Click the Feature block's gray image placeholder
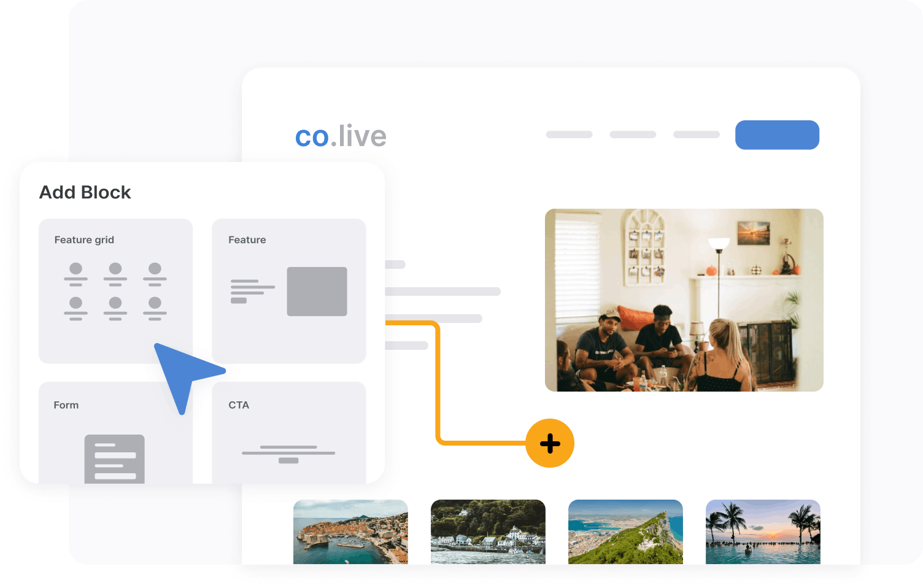The image size is (923, 588). (317, 292)
